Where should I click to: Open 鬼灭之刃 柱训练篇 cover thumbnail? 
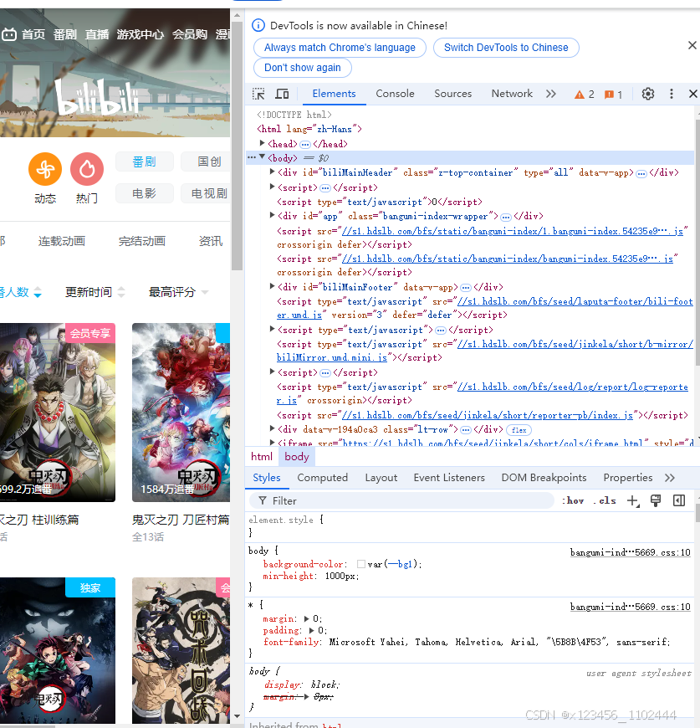[58, 413]
